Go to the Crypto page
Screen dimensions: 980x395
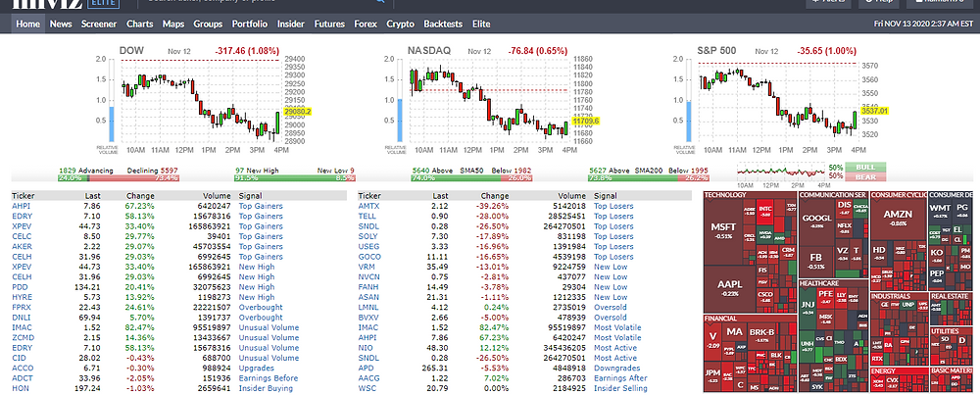pyautogui.click(x=400, y=24)
